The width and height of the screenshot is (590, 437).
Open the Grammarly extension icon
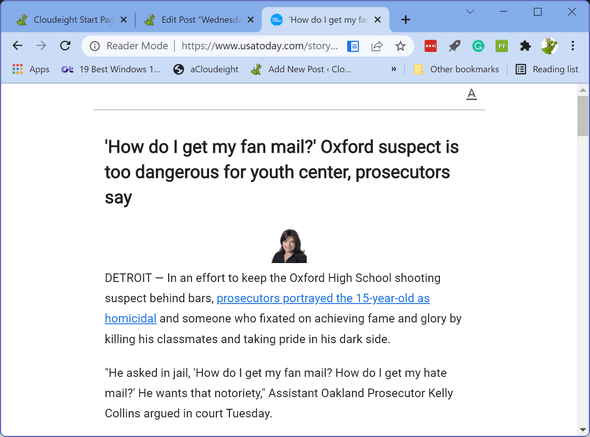click(478, 46)
